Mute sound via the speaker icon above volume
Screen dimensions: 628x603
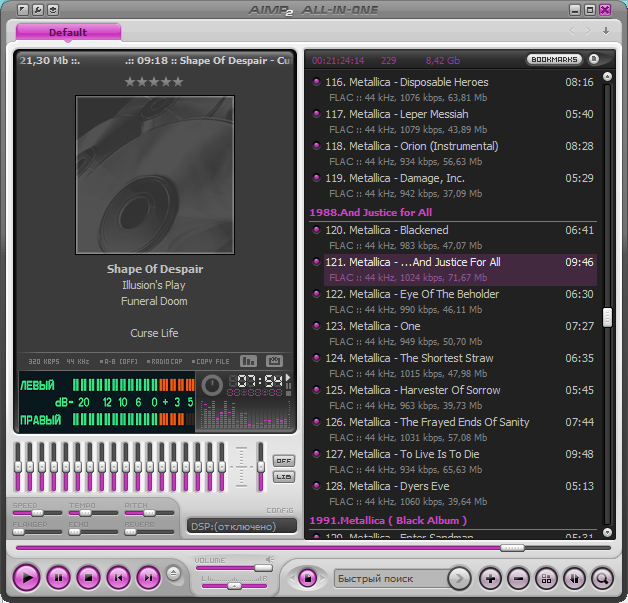270,559
